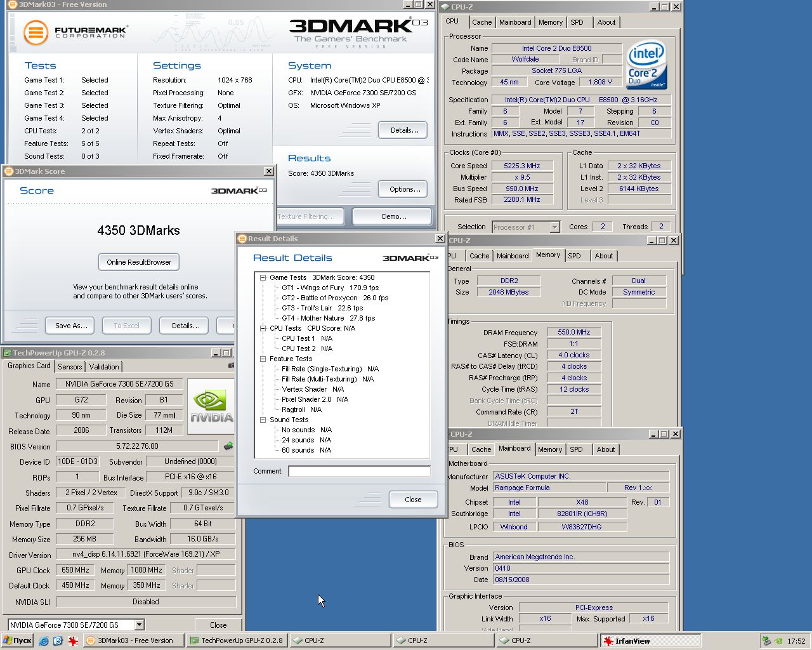Switch to the 3DMark03 taskbar button
Screen dimensions: 812x650
(134, 640)
